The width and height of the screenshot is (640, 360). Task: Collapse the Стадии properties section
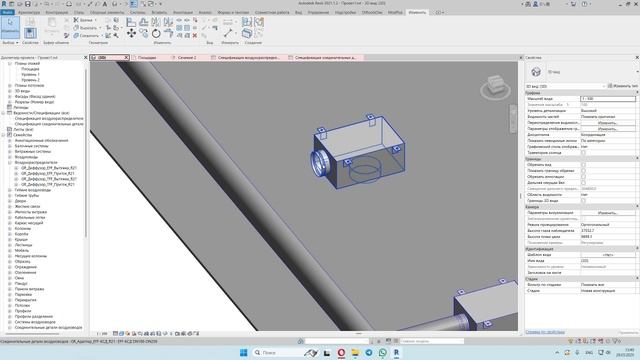(637, 279)
